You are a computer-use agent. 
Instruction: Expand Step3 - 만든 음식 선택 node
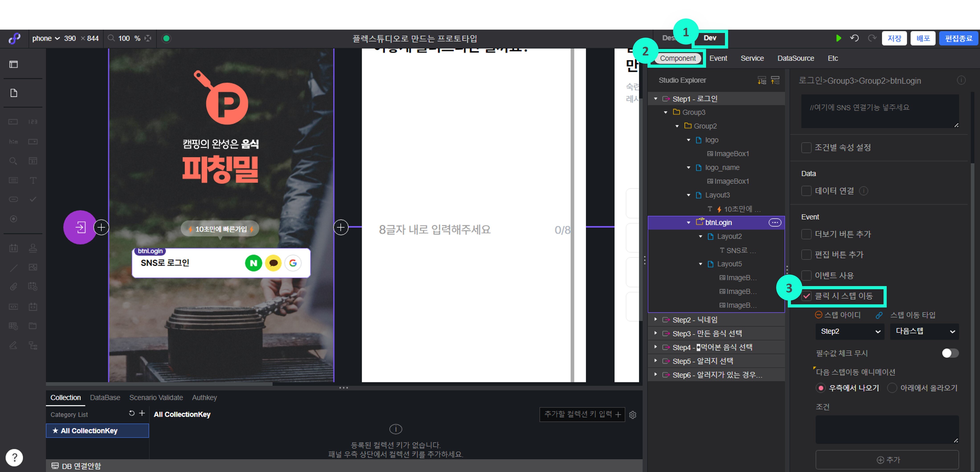[x=655, y=333]
